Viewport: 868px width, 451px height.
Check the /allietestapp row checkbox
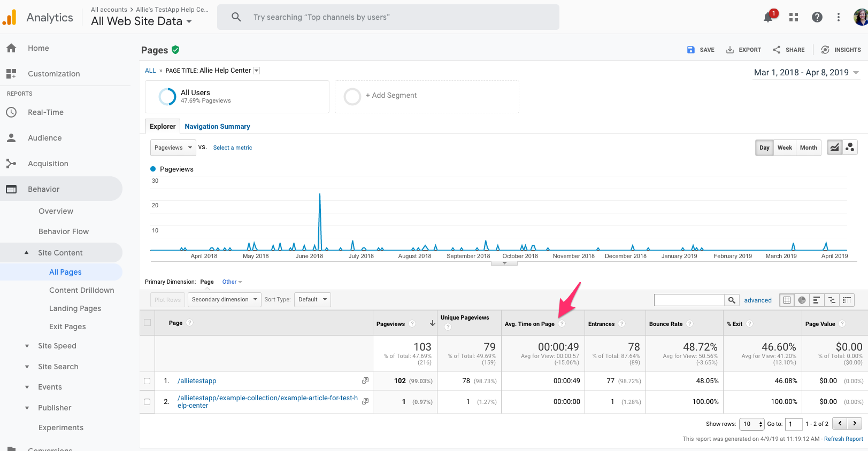click(147, 381)
